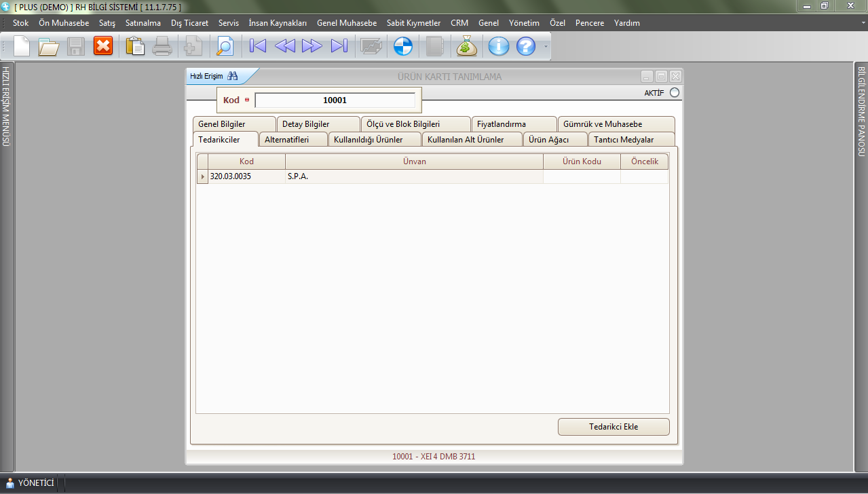Click the money bag icon
The height and width of the screenshot is (494, 868).
467,46
